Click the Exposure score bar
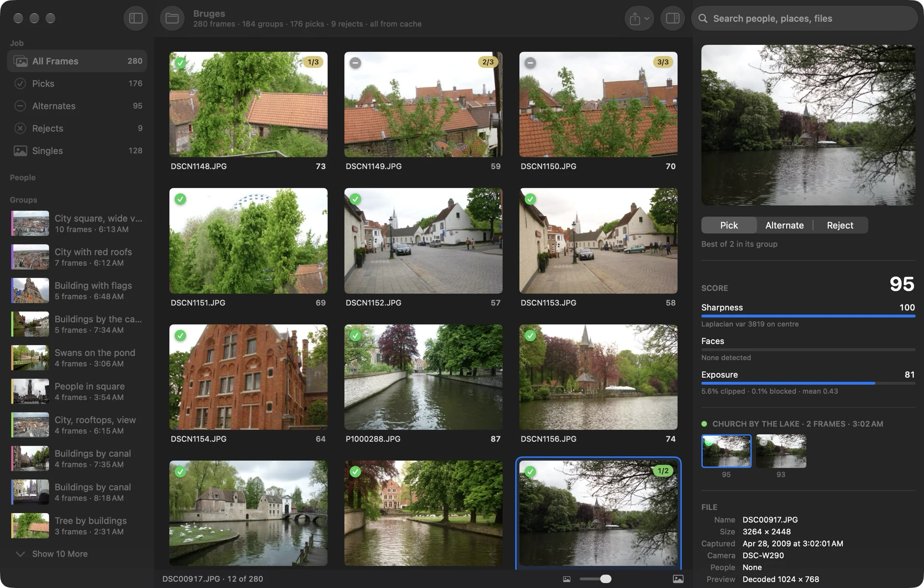Viewport: 924px width, 588px height. click(x=808, y=383)
